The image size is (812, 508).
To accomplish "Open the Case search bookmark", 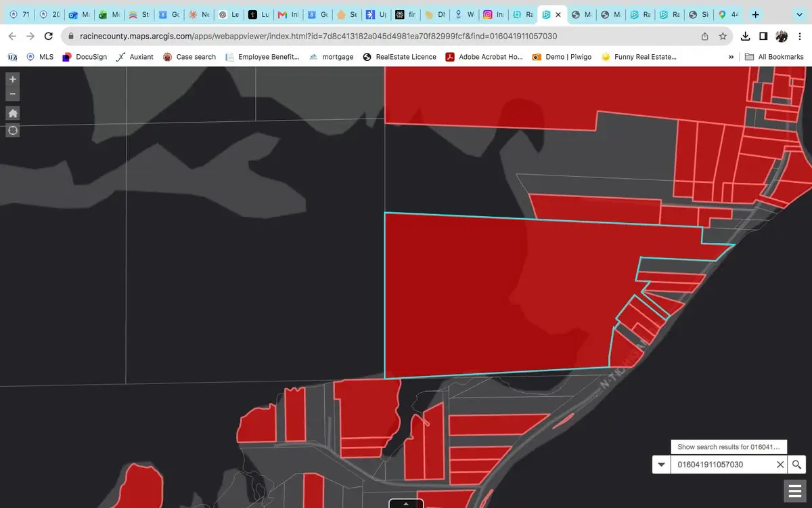I will point(189,57).
